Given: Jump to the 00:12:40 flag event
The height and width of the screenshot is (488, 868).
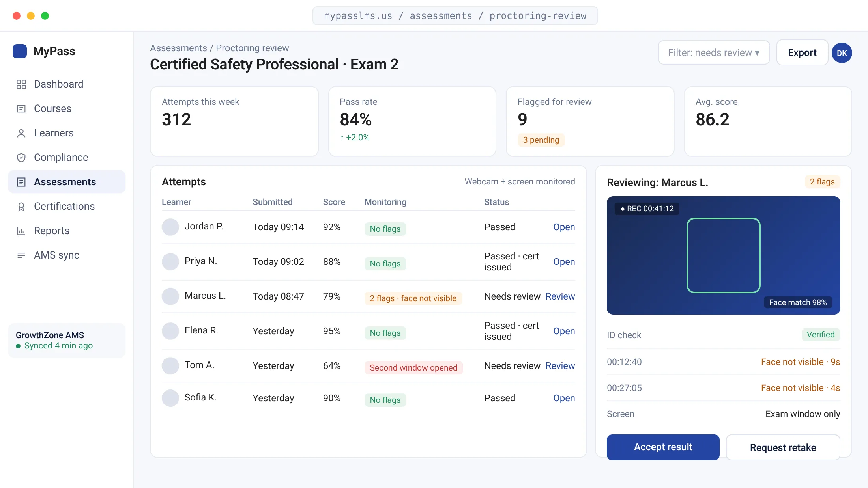Looking at the screenshot, I should coord(723,362).
